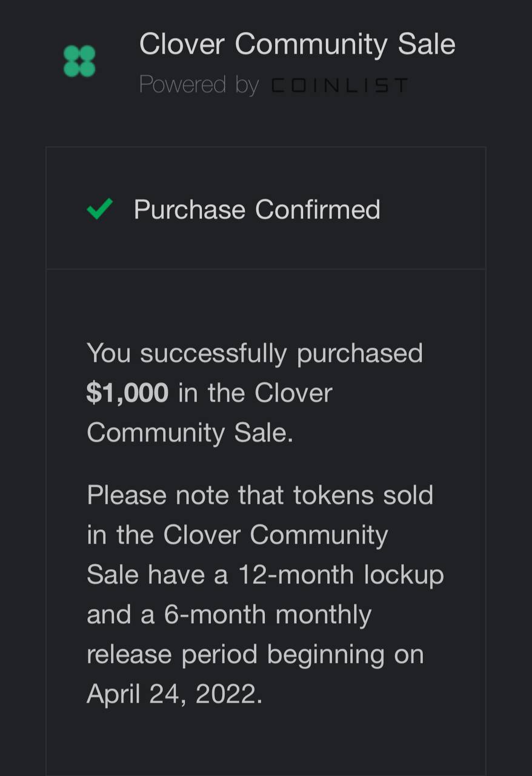Click the word Clover after $1,000
532x776 pixels.
pyautogui.click(x=293, y=393)
